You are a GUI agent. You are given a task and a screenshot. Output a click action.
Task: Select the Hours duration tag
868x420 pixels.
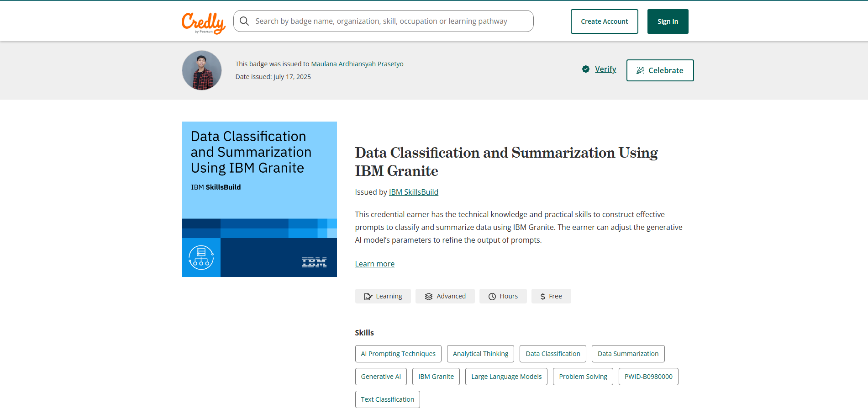pos(503,296)
